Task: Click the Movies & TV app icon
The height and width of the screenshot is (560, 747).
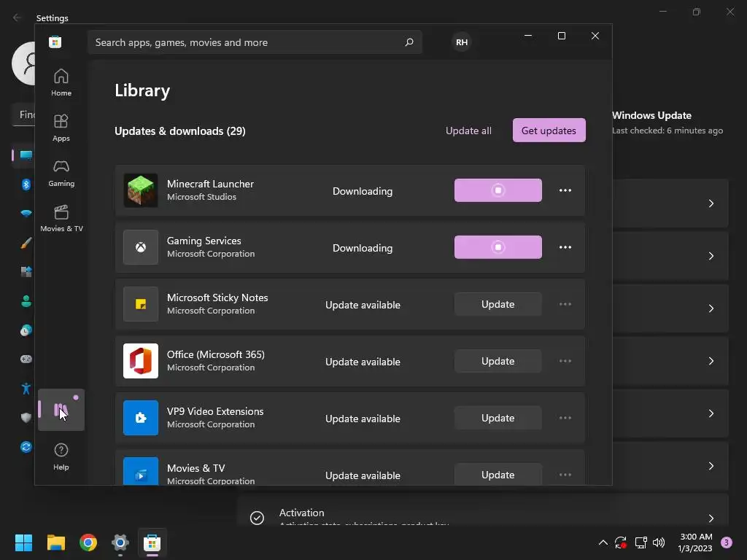Action: (141, 471)
